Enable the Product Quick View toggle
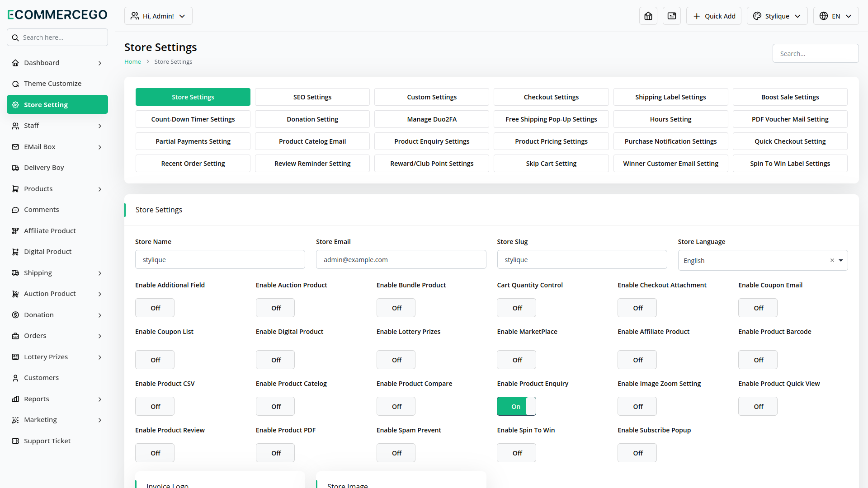The image size is (868, 488). click(758, 406)
